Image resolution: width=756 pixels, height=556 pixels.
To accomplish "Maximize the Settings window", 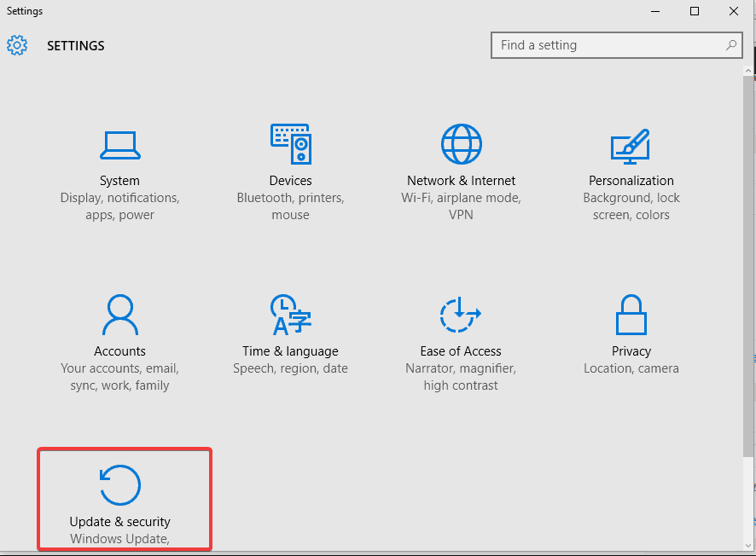I will click(x=695, y=11).
